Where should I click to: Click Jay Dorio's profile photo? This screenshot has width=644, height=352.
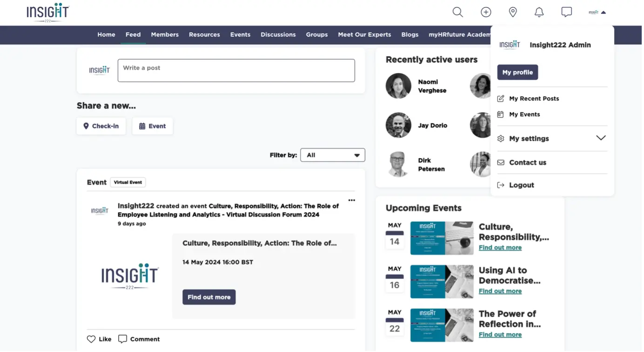(398, 125)
